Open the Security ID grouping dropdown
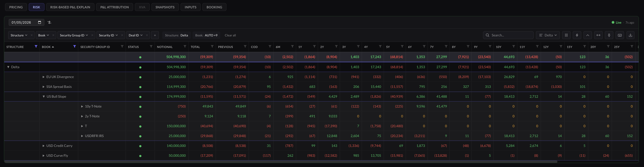The width and height of the screenshot is (644, 167). tap(108, 35)
